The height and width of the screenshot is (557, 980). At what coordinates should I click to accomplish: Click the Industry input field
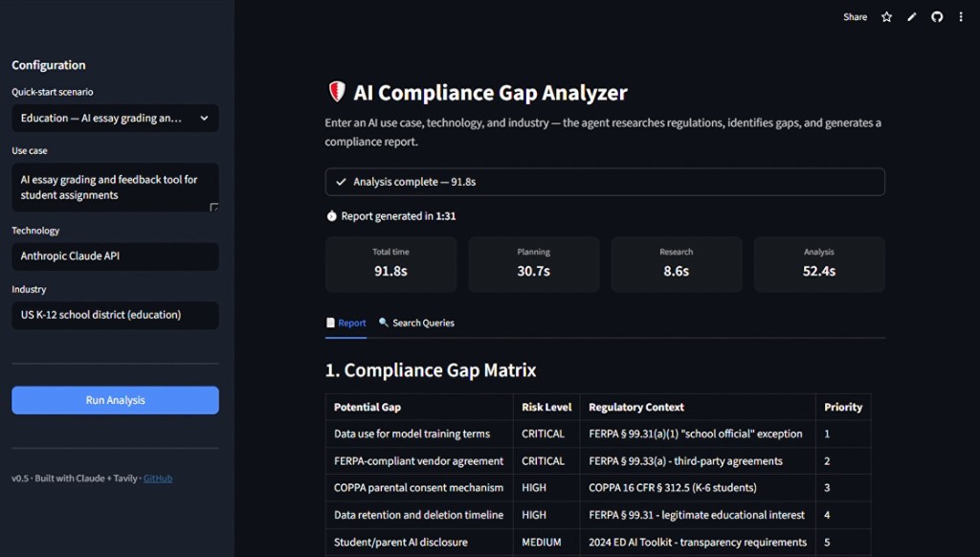pos(115,315)
